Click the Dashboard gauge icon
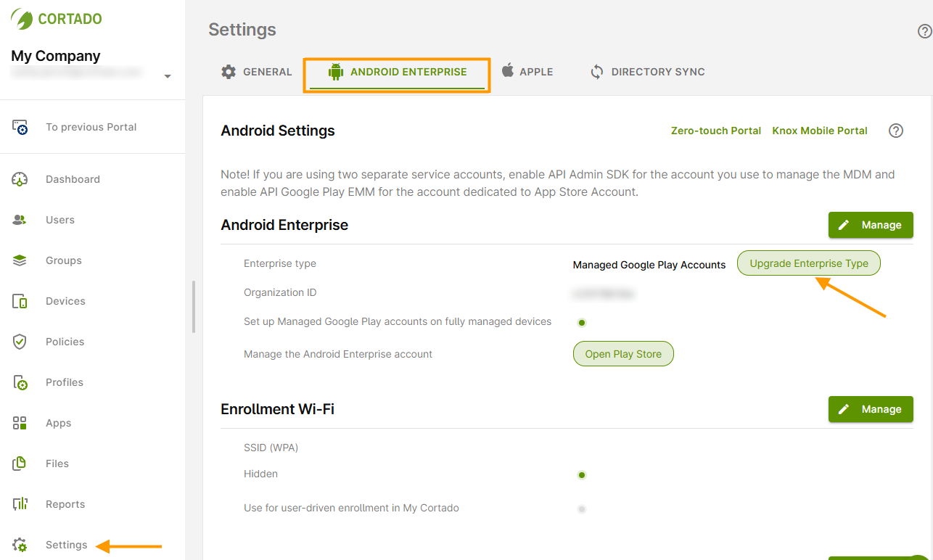Viewport: 933px width, 560px height. point(20,179)
